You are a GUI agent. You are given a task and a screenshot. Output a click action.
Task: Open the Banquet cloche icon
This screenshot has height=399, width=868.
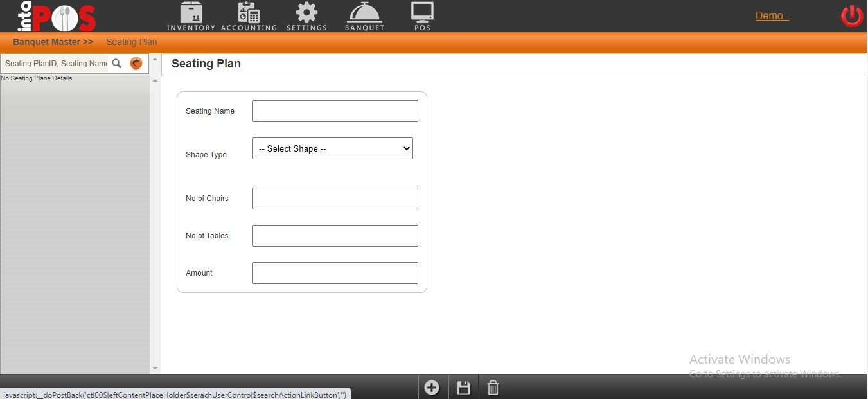364,13
